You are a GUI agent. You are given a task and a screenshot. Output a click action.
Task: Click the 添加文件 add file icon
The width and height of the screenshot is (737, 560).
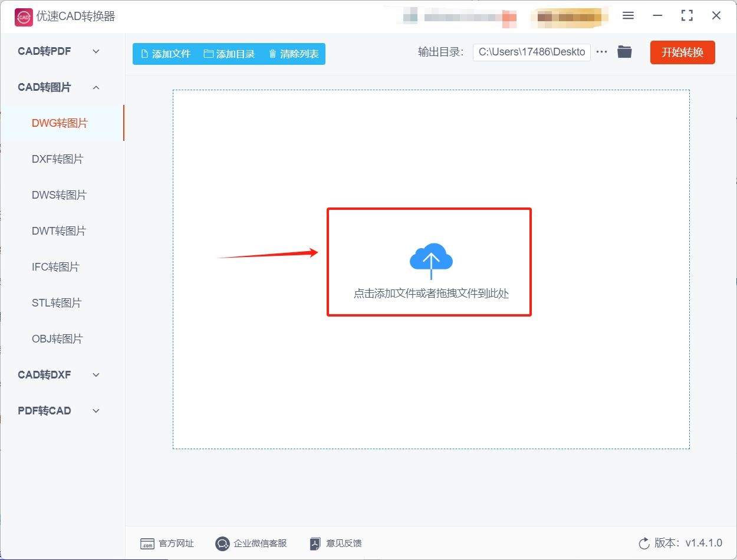143,53
